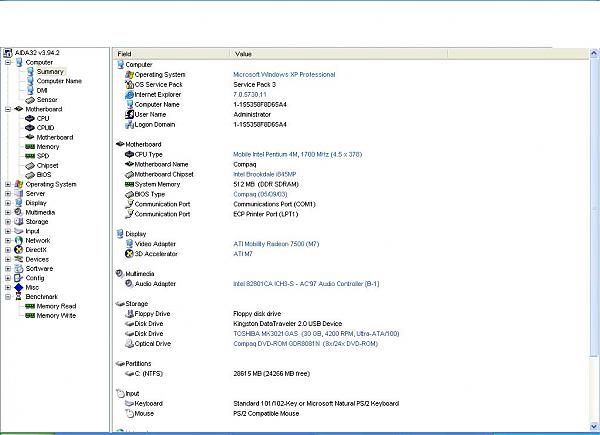Click the Operating System row icon in the list
Image resolution: width=600 pixels, height=435 pixels.
pos(129,75)
